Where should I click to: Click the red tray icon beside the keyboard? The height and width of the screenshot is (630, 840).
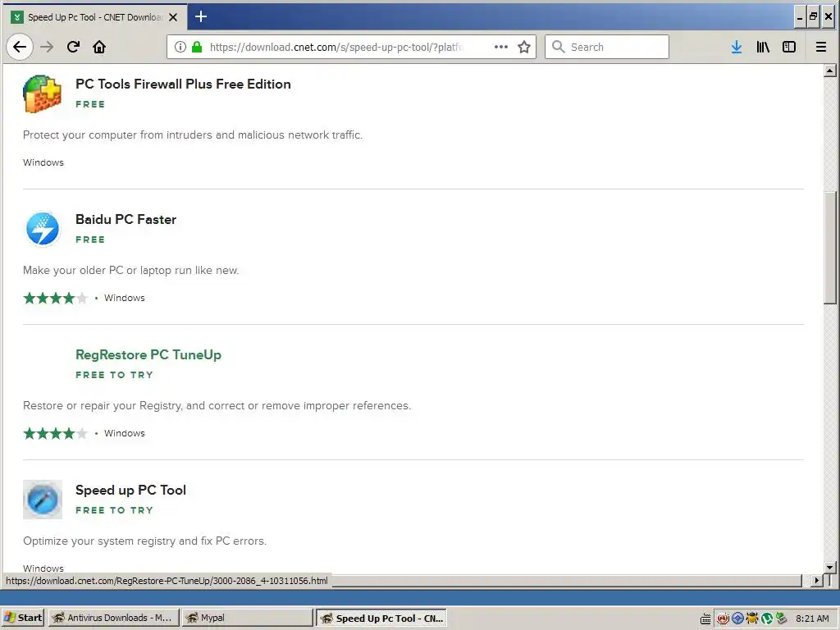pyautogui.click(x=723, y=619)
